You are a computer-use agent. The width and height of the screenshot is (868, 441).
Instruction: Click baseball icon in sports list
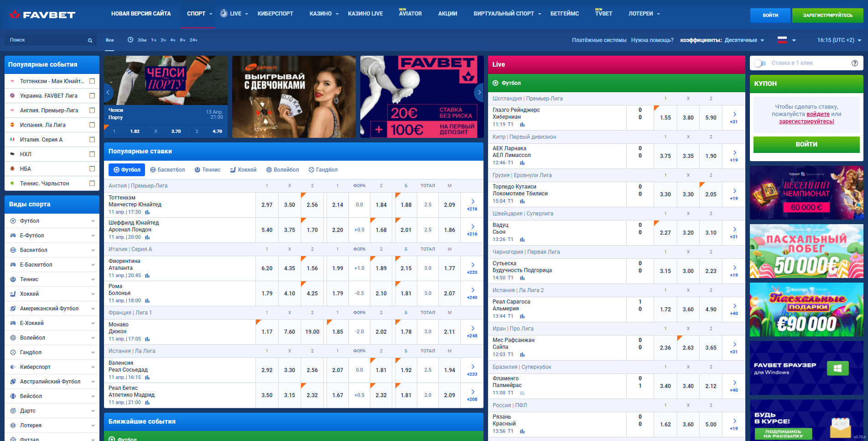13,396
